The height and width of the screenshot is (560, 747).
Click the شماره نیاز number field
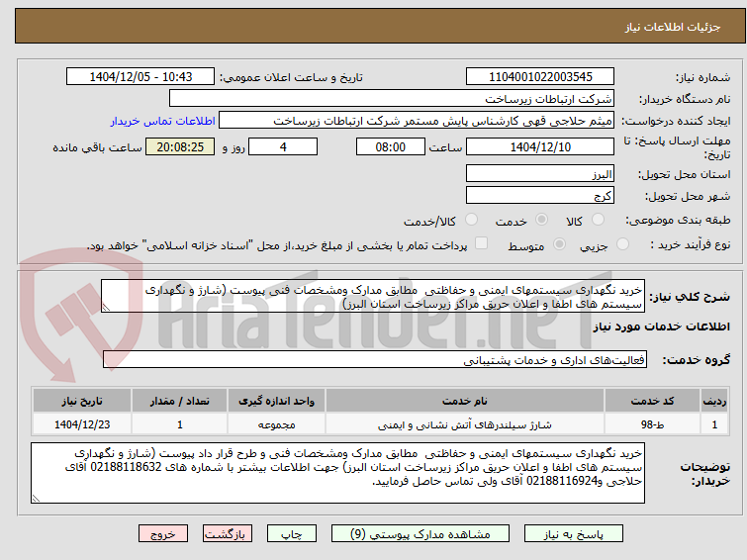[540, 77]
